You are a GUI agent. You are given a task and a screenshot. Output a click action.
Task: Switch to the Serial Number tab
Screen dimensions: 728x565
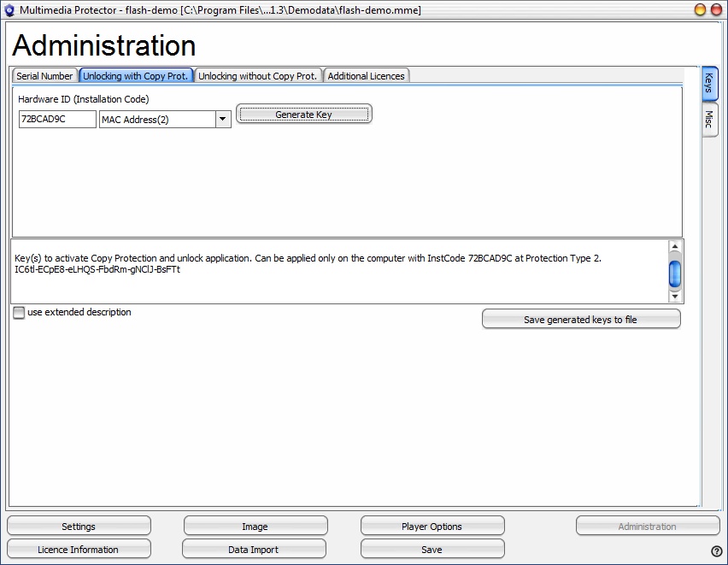tap(44, 76)
